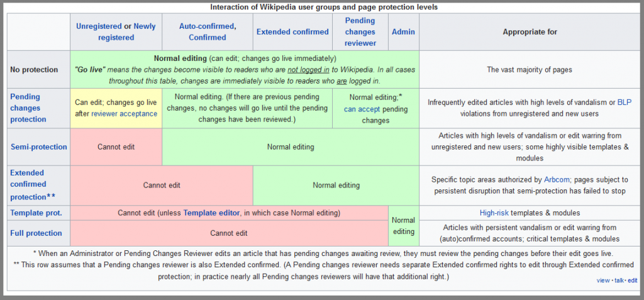Open the Unregistered user group link
Screen dimensions: 644x300
pyautogui.click(x=99, y=26)
